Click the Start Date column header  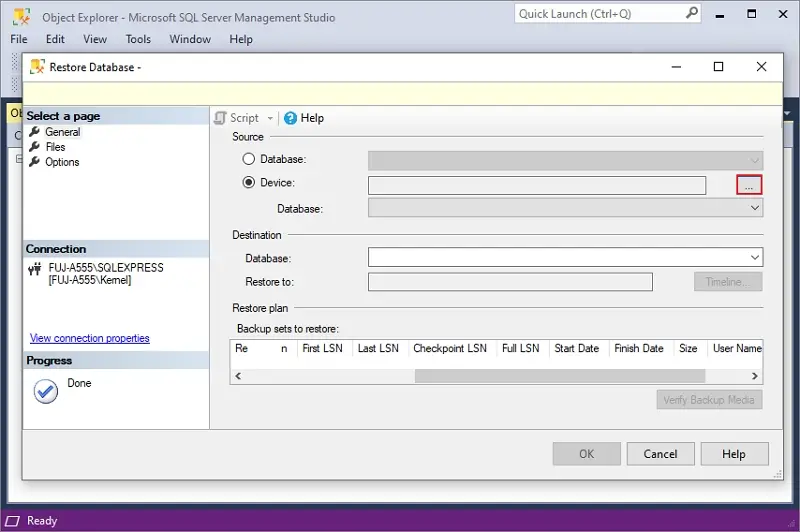tap(577, 348)
